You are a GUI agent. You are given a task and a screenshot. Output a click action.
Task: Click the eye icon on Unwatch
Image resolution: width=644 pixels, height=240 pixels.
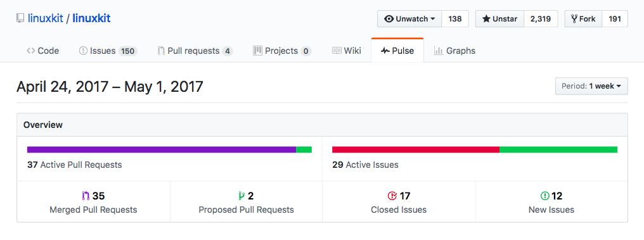click(x=389, y=19)
